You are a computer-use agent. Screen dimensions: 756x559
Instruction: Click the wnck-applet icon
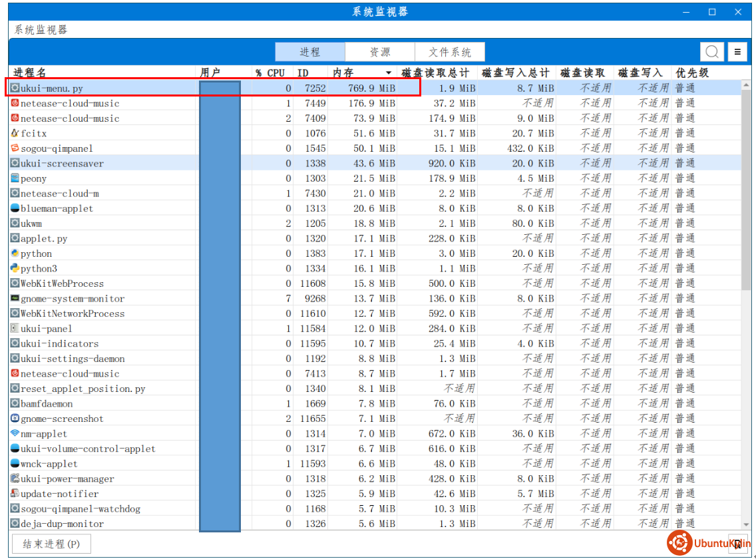tap(15, 463)
